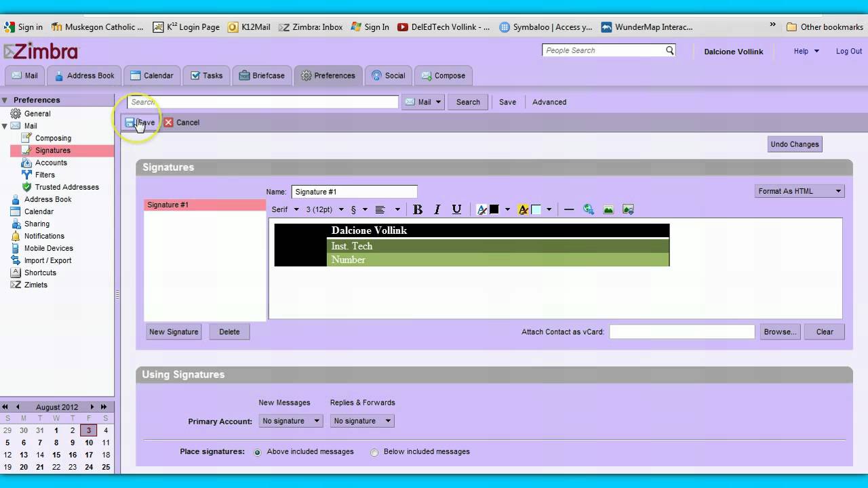
Task: Open Replies & Forwards signature dropdown
Action: (362, 421)
